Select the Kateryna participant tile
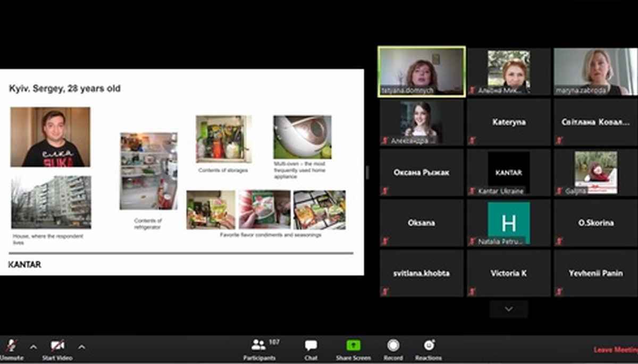638x364 pixels. point(509,122)
